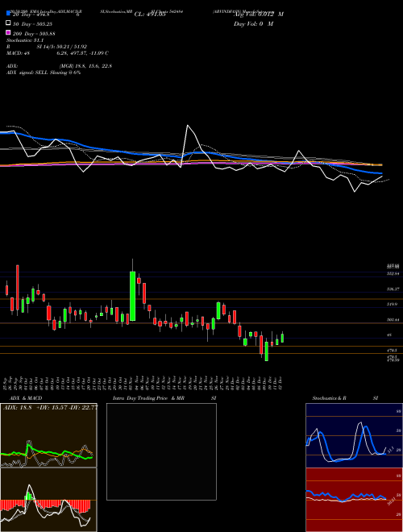Click the 'ADX: 18.8 +DY: 15.57 -DY: 22.77' header

coord(50,408)
